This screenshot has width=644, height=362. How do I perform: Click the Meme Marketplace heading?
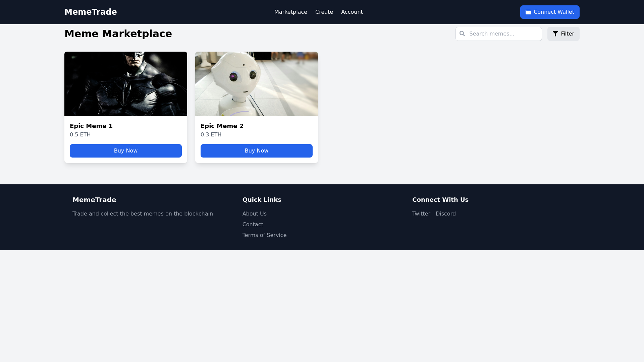click(118, 34)
